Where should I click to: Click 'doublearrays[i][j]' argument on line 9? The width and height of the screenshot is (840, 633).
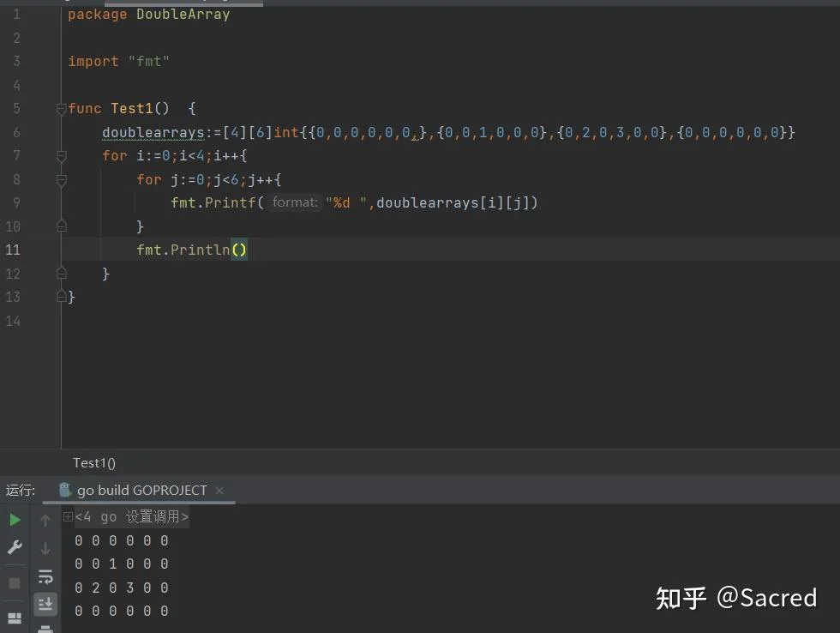[453, 202]
